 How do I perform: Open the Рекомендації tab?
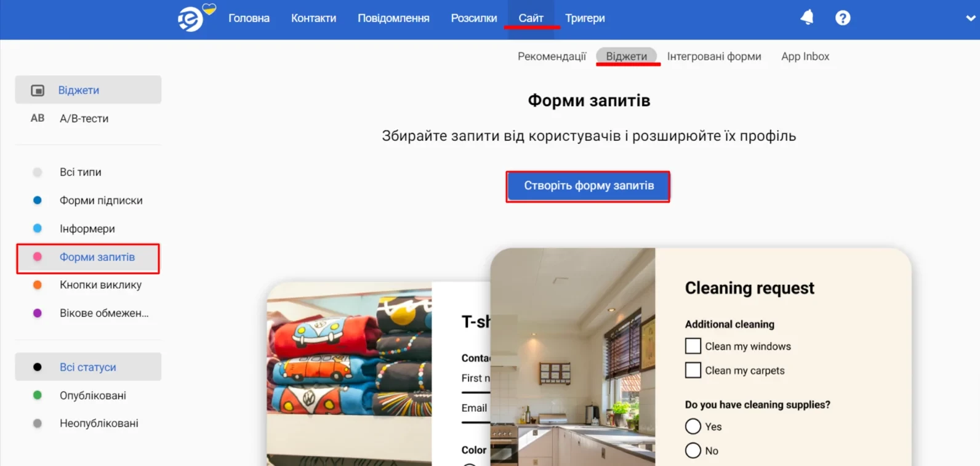(x=552, y=57)
